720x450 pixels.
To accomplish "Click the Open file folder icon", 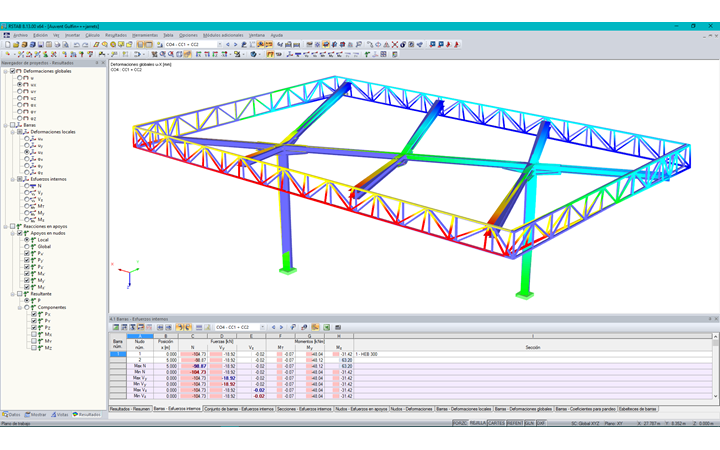I will [16, 45].
